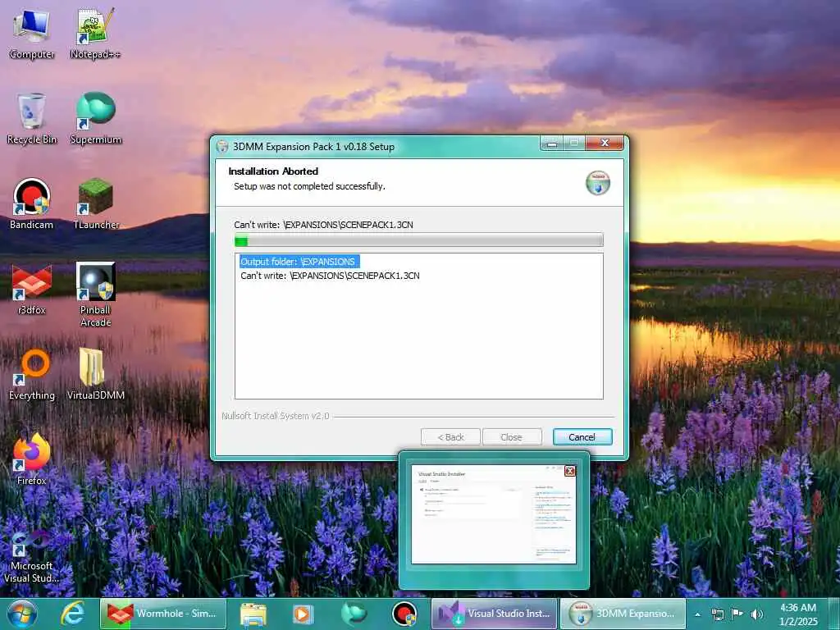
Task: Click the grayed Back button in setup
Action: pyautogui.click(x=450, y=437)
